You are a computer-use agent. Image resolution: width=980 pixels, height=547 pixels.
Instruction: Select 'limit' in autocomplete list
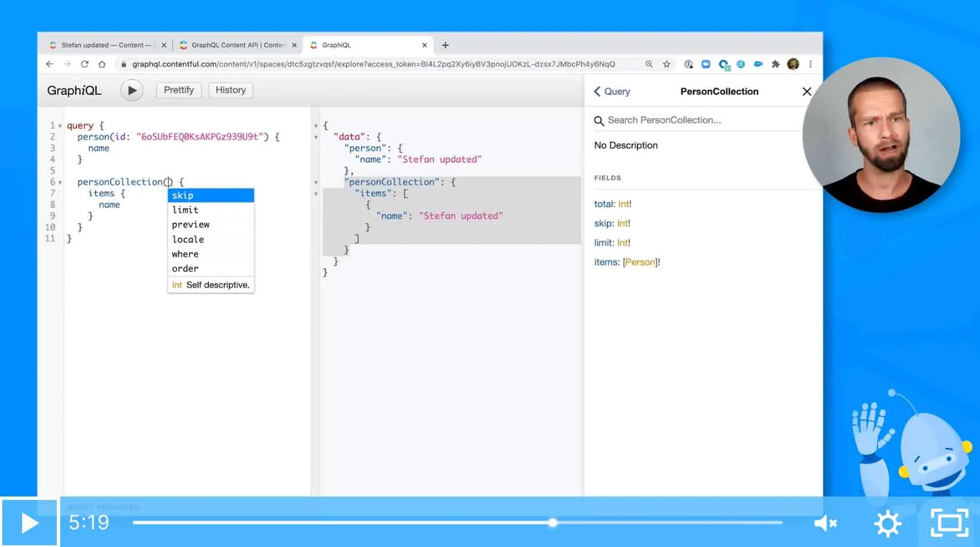211,210
